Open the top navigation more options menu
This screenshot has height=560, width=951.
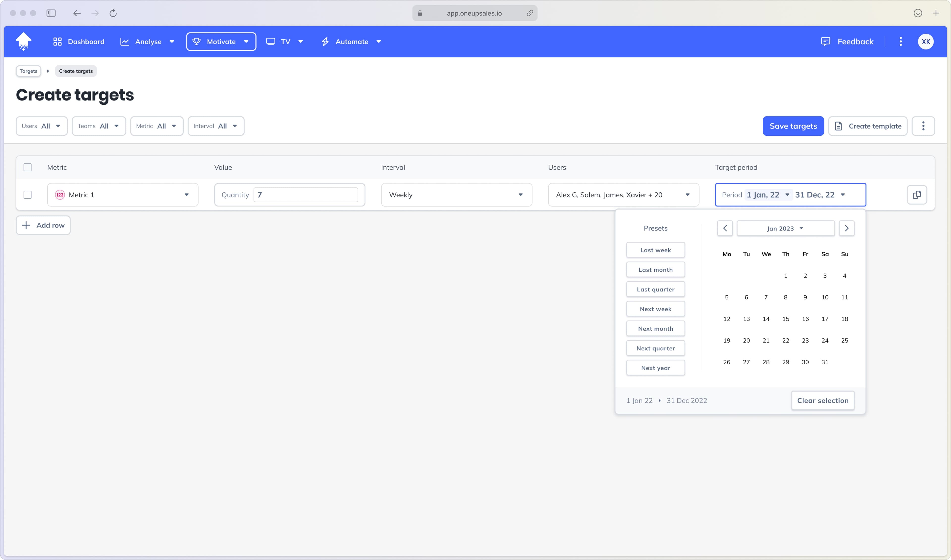pos(901,42)
